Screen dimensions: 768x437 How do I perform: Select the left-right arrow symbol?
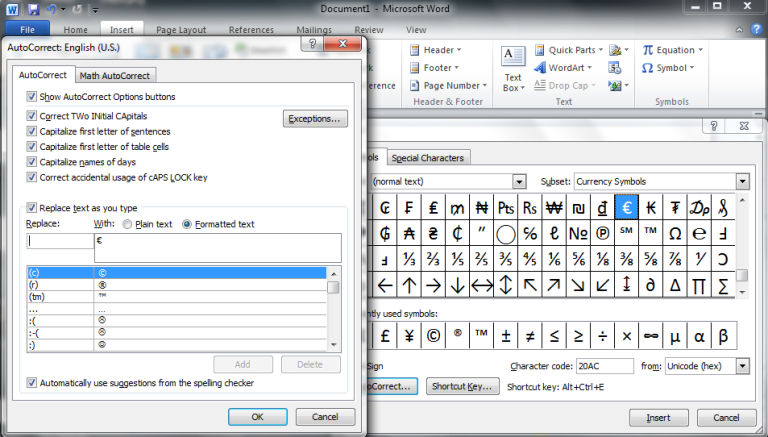coord(481,285)
